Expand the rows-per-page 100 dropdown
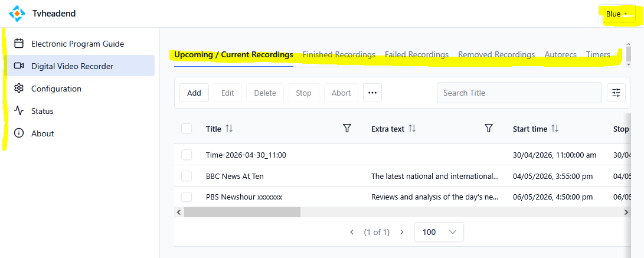 (439, 232)
